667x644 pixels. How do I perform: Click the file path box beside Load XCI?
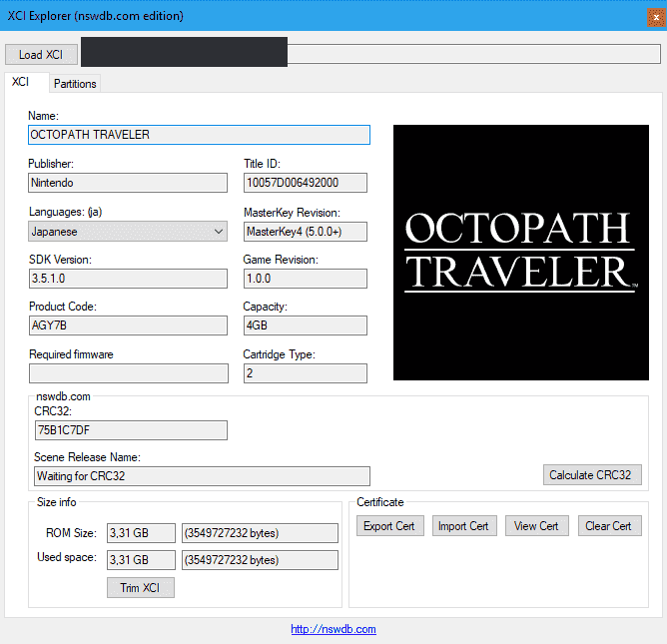click(x=370, y=54)
